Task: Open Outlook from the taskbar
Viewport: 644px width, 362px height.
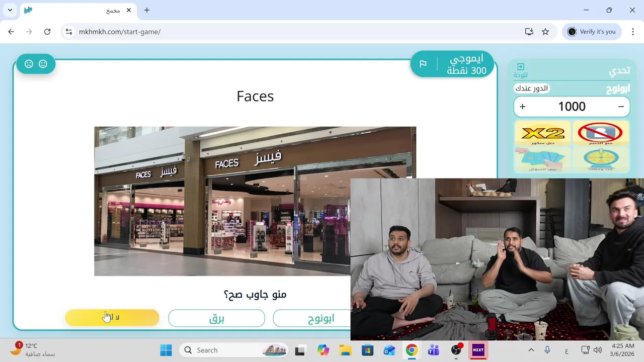Action: pos(389,350)
